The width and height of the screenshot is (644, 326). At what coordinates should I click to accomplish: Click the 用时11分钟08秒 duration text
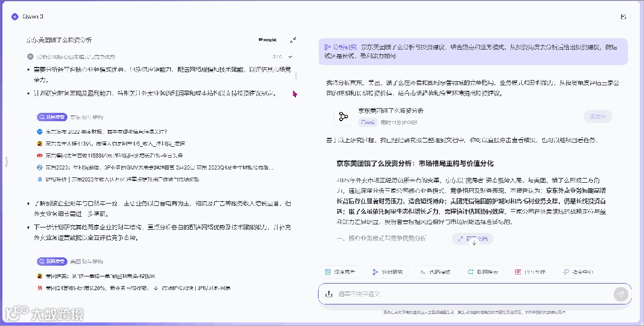coord(399,122)
